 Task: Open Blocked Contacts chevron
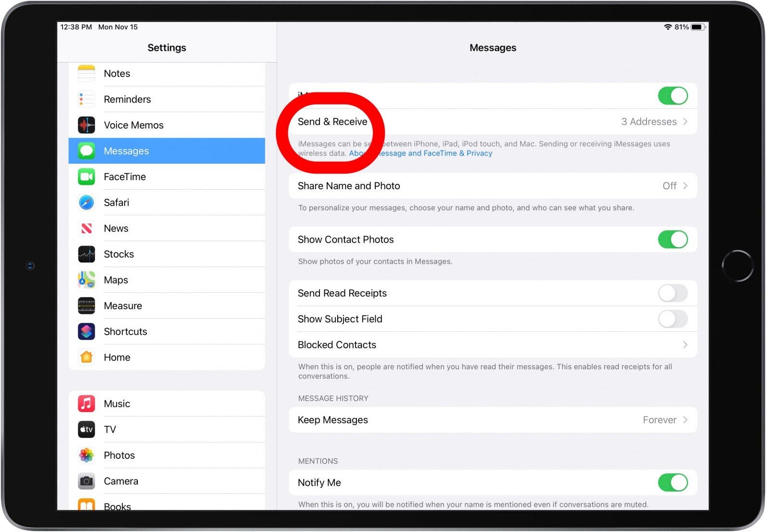click(x=685, y=345)
